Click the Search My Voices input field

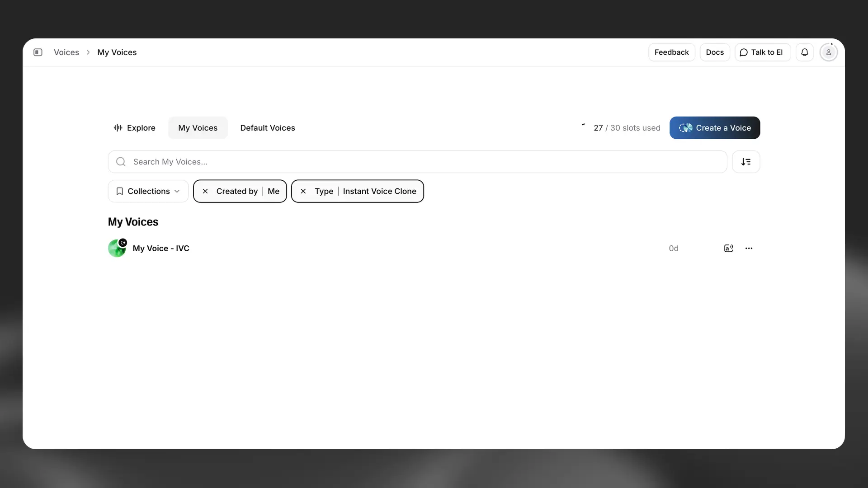click(x=316, y=161)
